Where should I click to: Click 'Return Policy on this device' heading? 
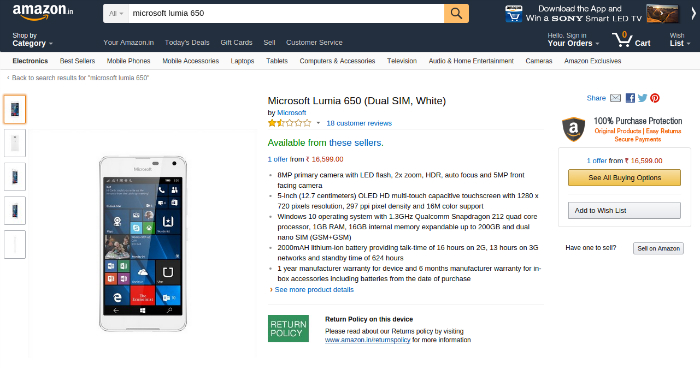(x=369, y=319)
